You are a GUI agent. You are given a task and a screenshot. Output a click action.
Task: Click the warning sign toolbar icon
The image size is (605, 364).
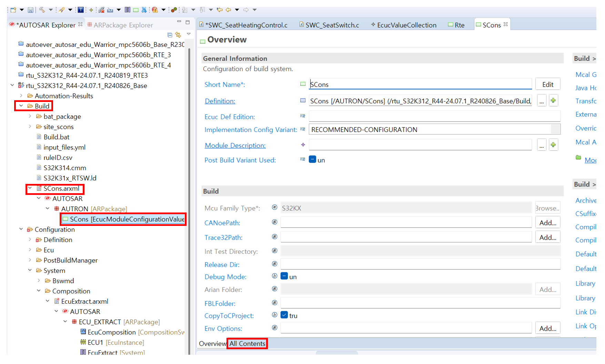click(155, 10)
